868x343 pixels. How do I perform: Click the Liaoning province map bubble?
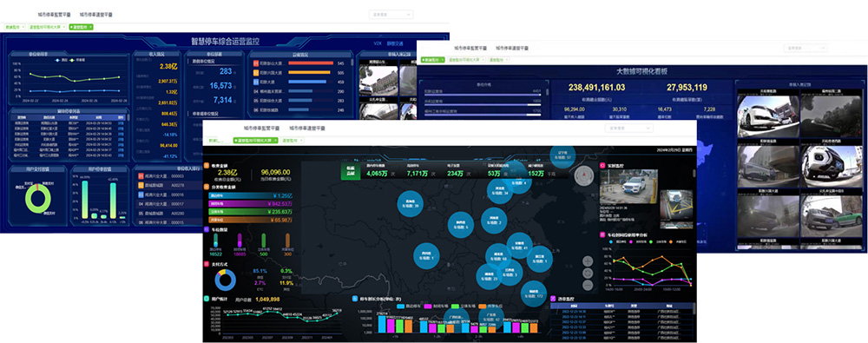tap(562, 155)
